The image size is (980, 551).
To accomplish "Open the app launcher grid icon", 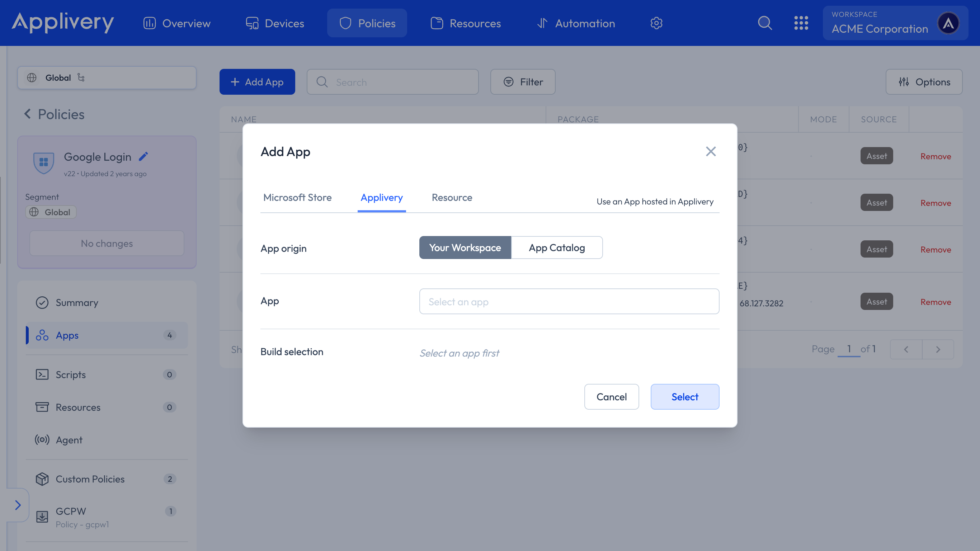I will [x=802, y=23].
